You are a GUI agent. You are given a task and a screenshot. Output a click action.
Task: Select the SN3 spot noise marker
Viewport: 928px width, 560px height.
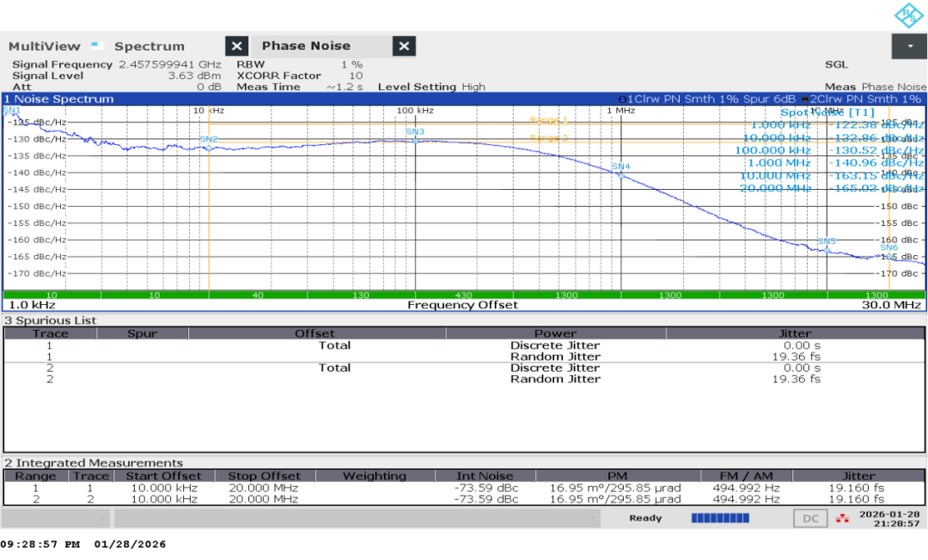[415, 132]
